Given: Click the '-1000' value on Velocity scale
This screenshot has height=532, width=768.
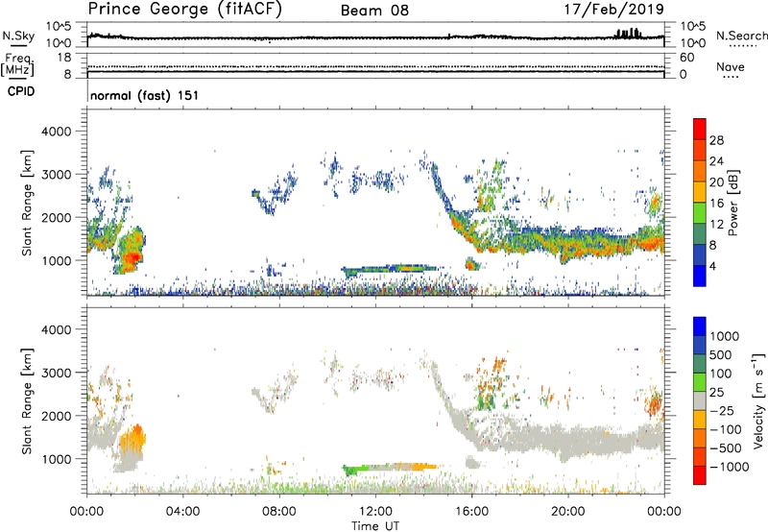Looking at the screenshot, I should (x=729, y=467).
